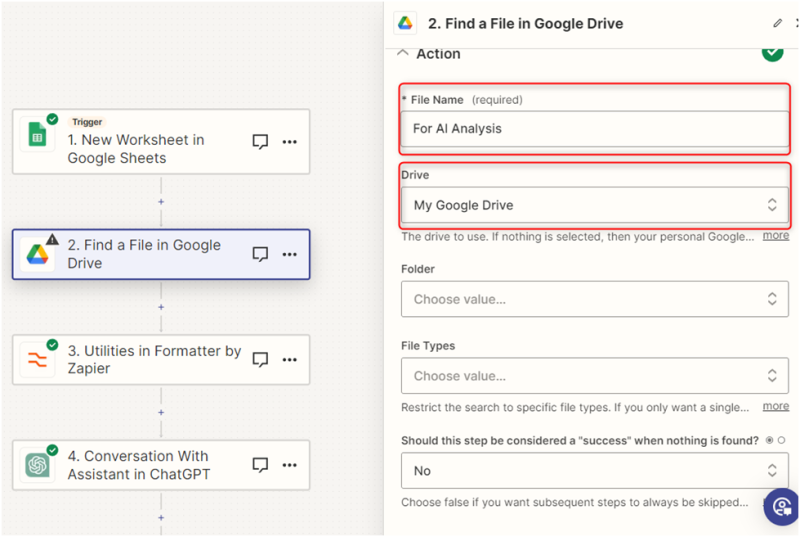Click the File Name input field
The height and width of the screenshot is (537, 800).
(x=594, y=129)
